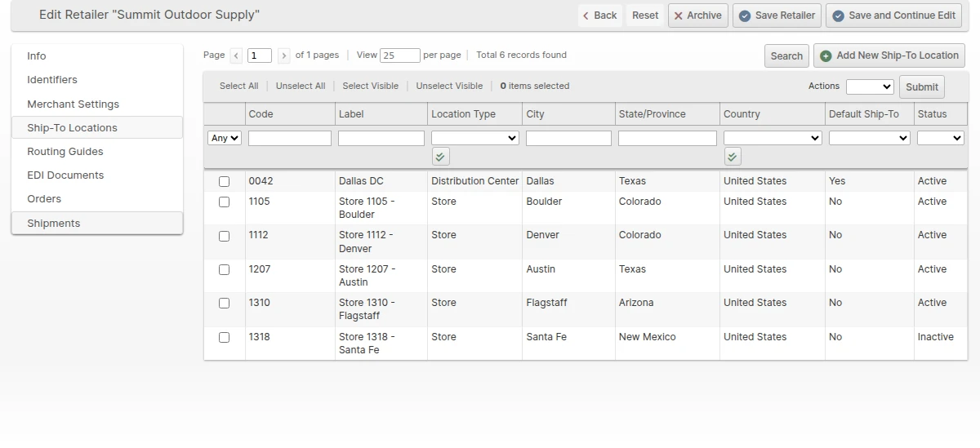Click the Save Retailer button
The width and height of the screenshot is (980, 448).
pyautogui.click(x=777, y=16)
